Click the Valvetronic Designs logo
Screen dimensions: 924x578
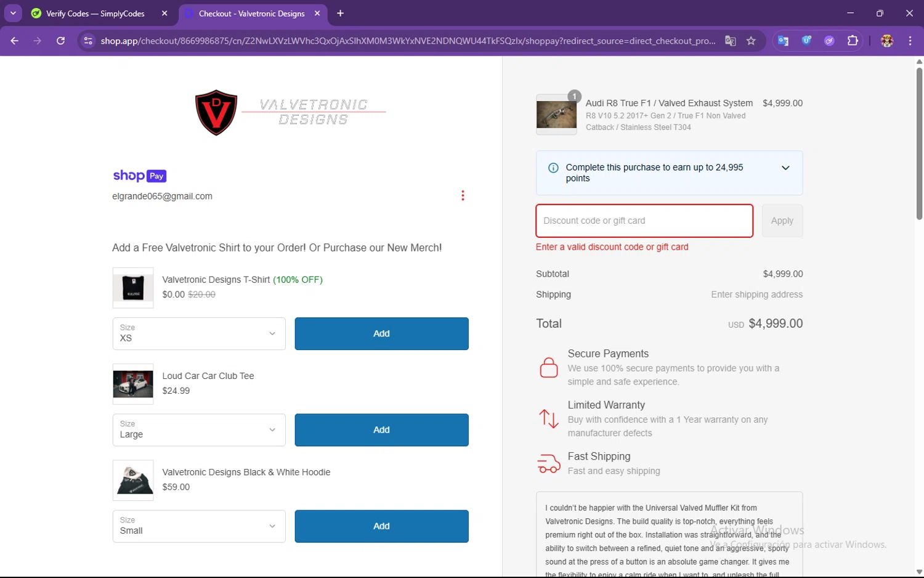tap(290, 112)
